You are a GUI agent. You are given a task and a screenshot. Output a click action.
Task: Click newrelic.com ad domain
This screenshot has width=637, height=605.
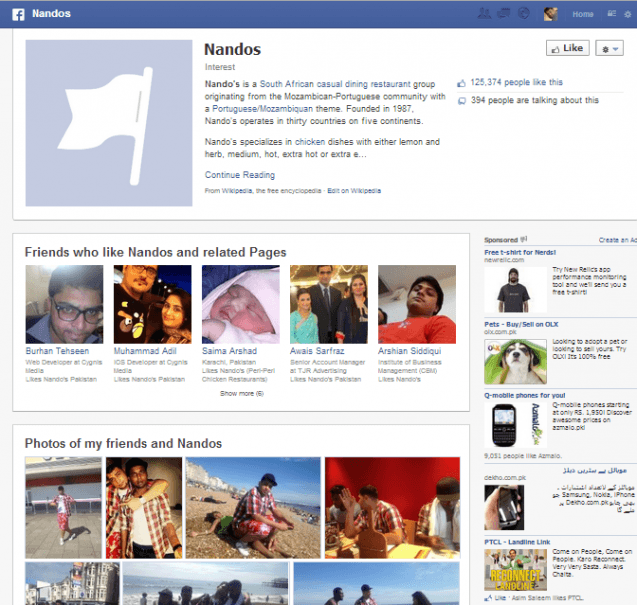[504, 260]
